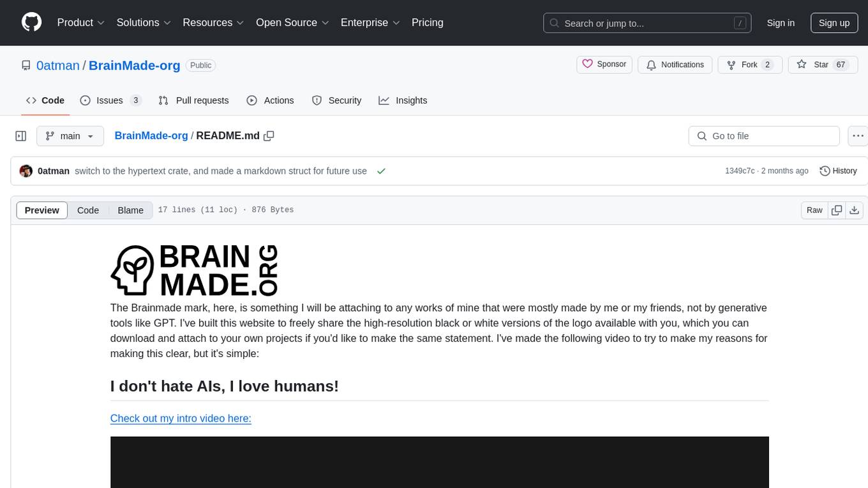The height and width of the screenshot is (488, 868).
Task: Open the Notifications button
Action: [x=675, y=65]
